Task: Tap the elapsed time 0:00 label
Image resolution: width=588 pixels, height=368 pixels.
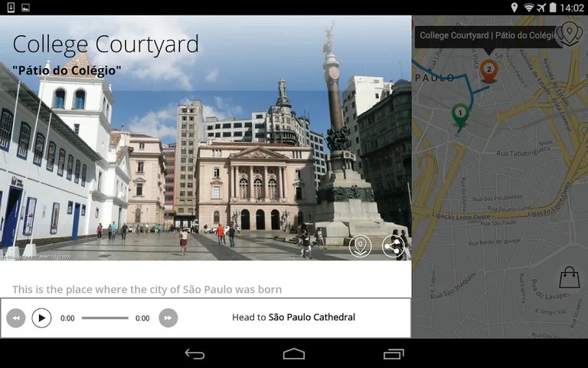Action: 67,318
